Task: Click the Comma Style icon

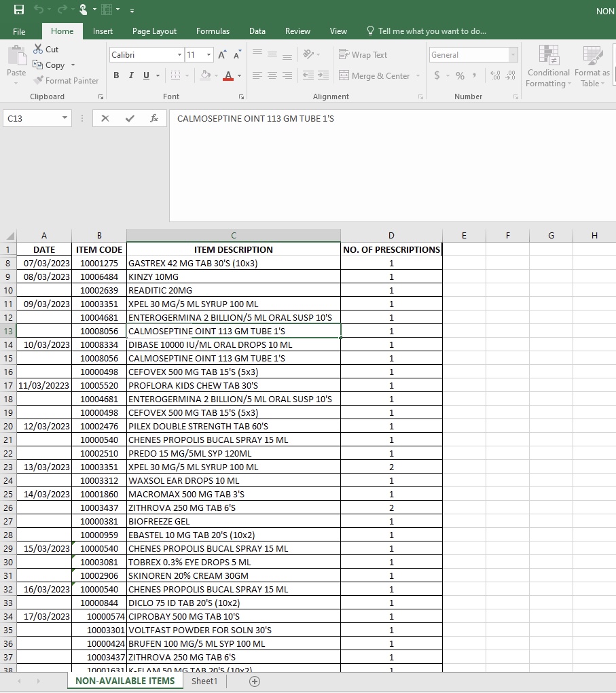Action: click(x=474, y=75)
